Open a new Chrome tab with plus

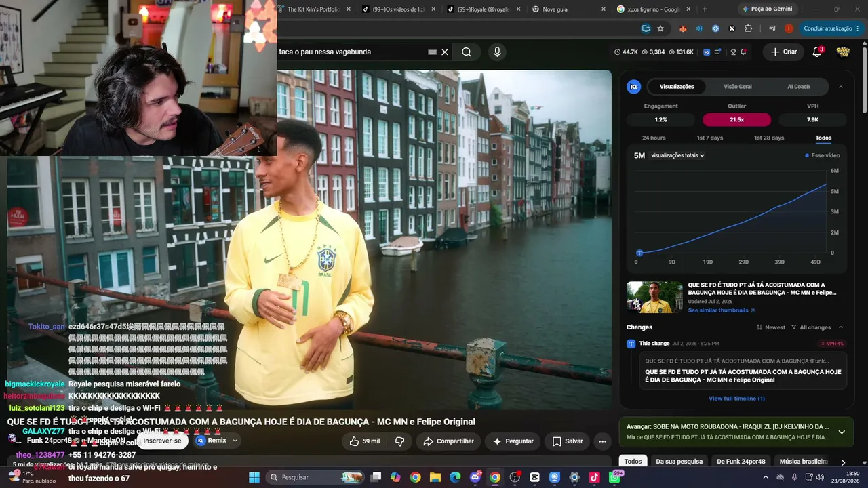[x=705, y=9]
